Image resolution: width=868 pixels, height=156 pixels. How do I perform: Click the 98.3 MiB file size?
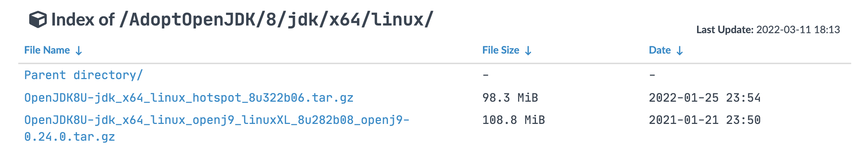tap(510, 98)
